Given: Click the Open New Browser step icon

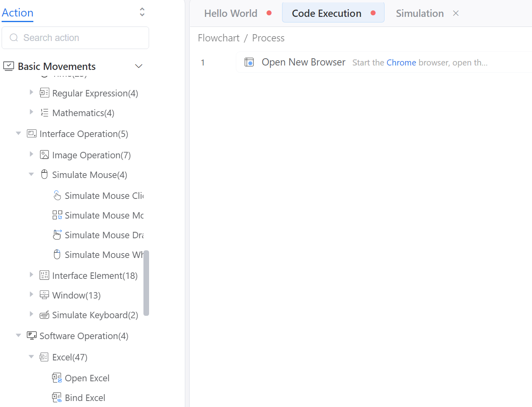Looking at the screenshot, I should click(249, 62).
